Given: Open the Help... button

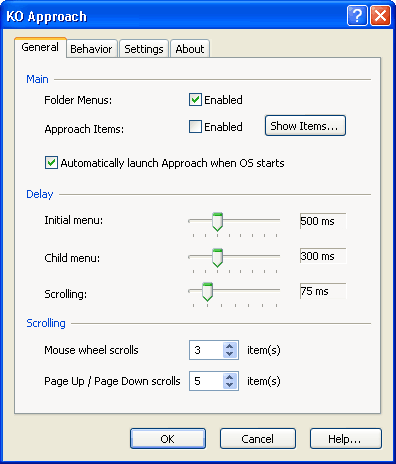Looking at the screenshot, I should tap(346, 439).
